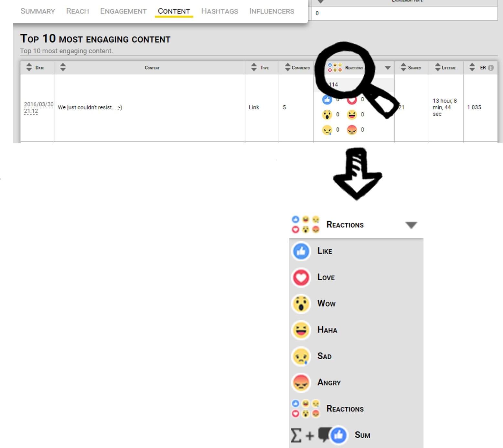Open the Hashtags tab
The width and height of the screenshot is (503, 448).
pos(219,11)
